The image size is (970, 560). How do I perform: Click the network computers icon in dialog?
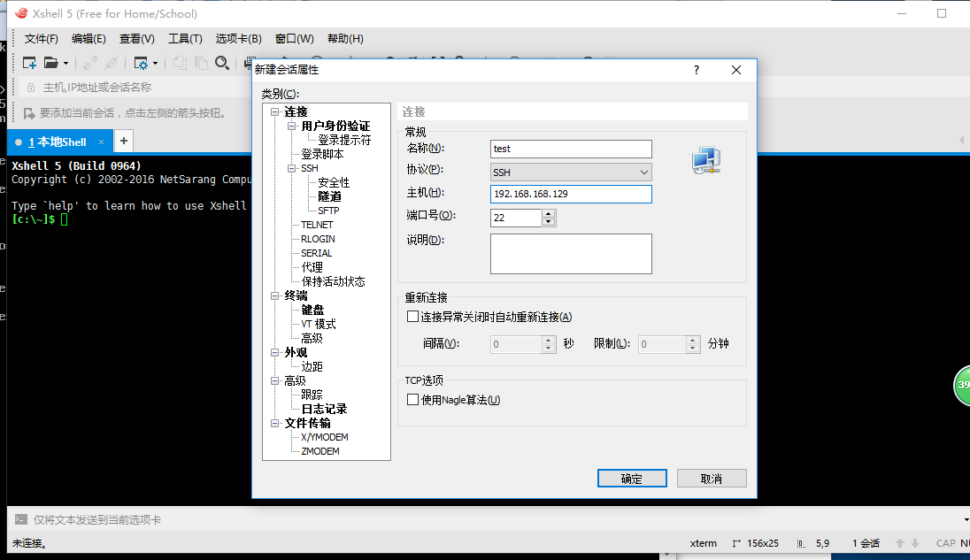(x=705, y=160)
